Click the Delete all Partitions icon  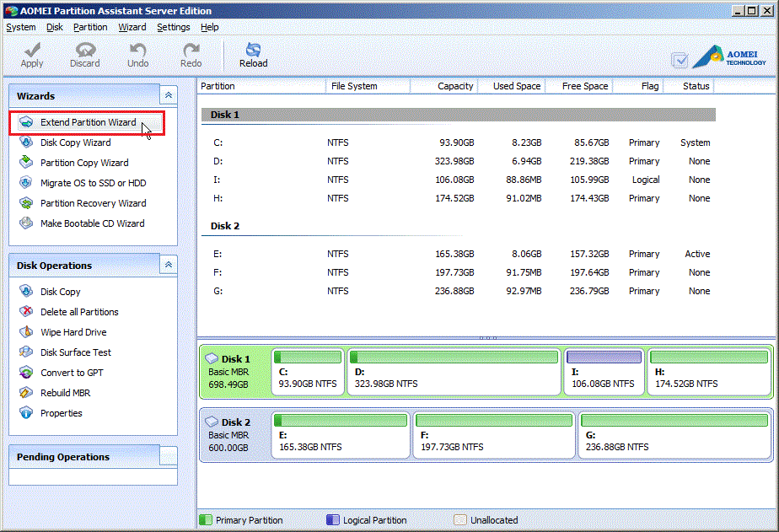(x=26, y=311)
